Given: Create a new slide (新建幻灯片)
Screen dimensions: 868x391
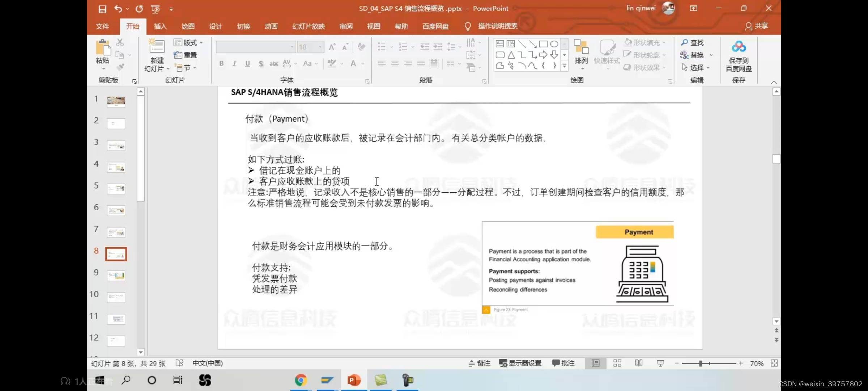Looking at the screenshot, I should tap(157, 55).
